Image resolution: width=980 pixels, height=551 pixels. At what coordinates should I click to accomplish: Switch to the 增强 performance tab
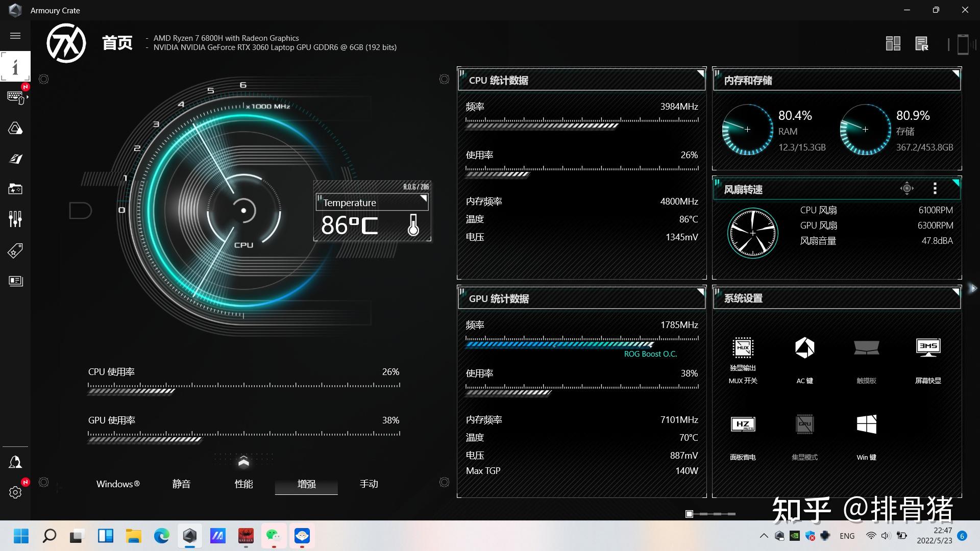306,484
